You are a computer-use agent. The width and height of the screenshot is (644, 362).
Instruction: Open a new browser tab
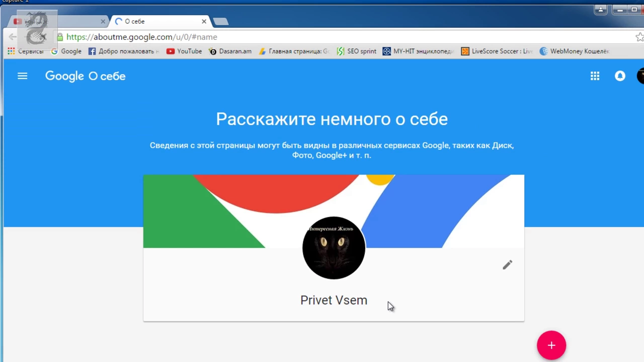220,22
